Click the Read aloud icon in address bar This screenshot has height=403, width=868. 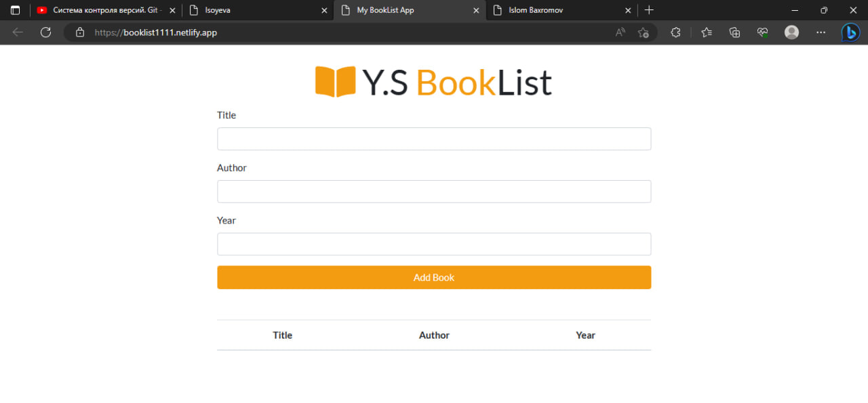[620, 32]
